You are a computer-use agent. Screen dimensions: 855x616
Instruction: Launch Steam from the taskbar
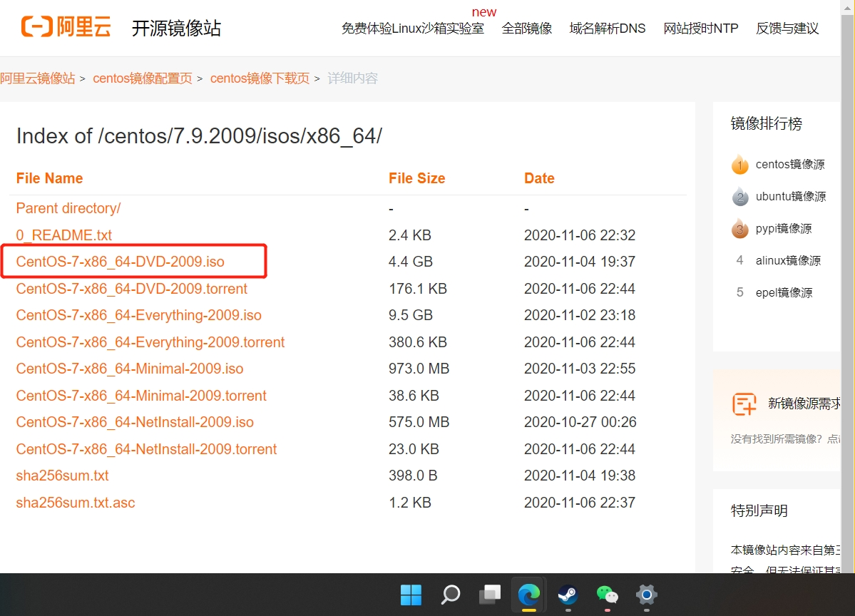(568, 594)
